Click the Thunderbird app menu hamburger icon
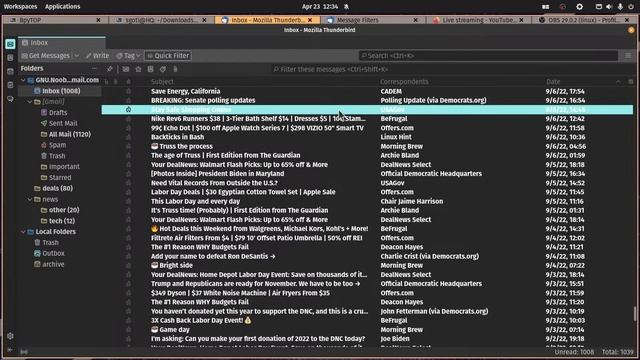 coord(628,56)
